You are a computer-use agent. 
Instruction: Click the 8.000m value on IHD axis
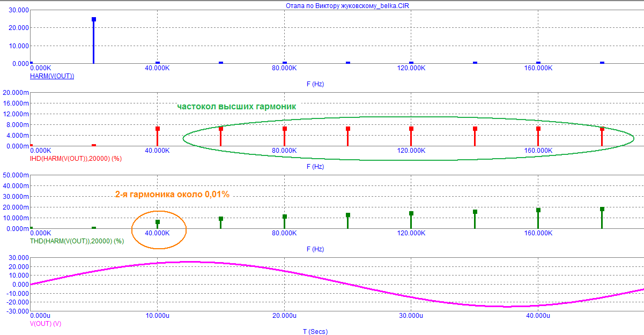18,125
